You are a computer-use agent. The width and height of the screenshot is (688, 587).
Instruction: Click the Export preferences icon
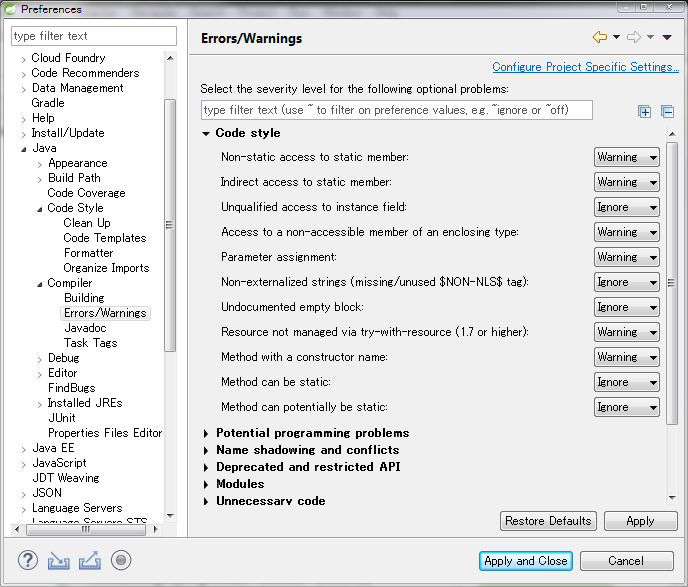click(x=90, y=560)
